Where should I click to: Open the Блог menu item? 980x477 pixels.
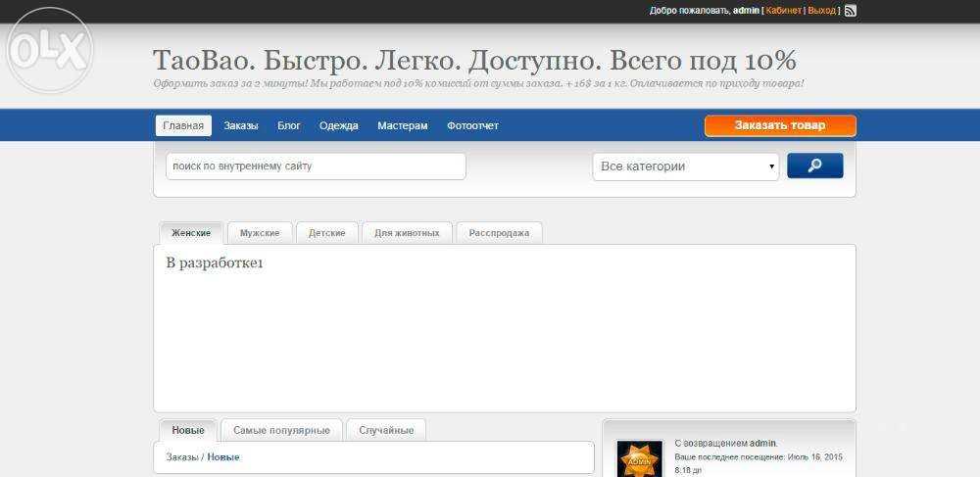coord(289,125)
